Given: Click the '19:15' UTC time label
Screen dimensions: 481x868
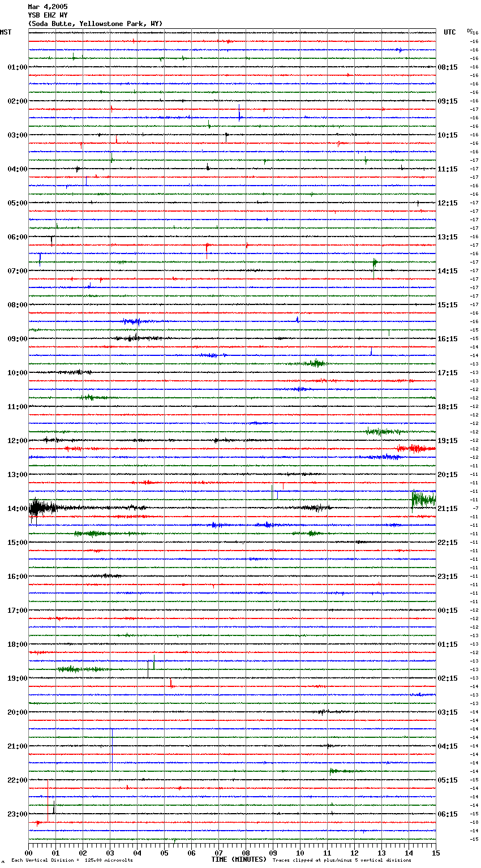Looking at the screenshot, I should [448, 441].
